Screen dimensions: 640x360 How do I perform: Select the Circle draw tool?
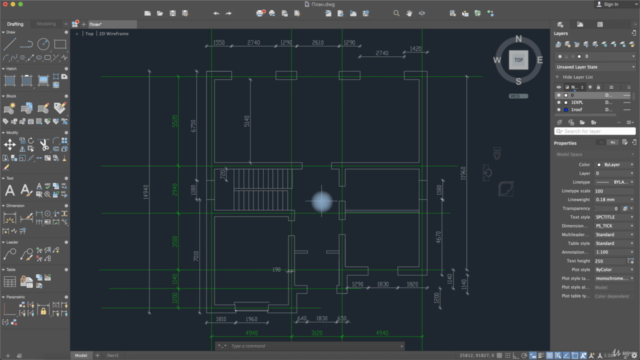pyautogui.click(x=43, y=44)
